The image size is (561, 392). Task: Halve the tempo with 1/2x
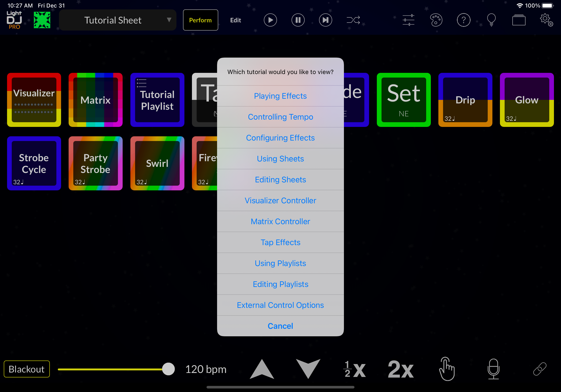coord(355,369)
